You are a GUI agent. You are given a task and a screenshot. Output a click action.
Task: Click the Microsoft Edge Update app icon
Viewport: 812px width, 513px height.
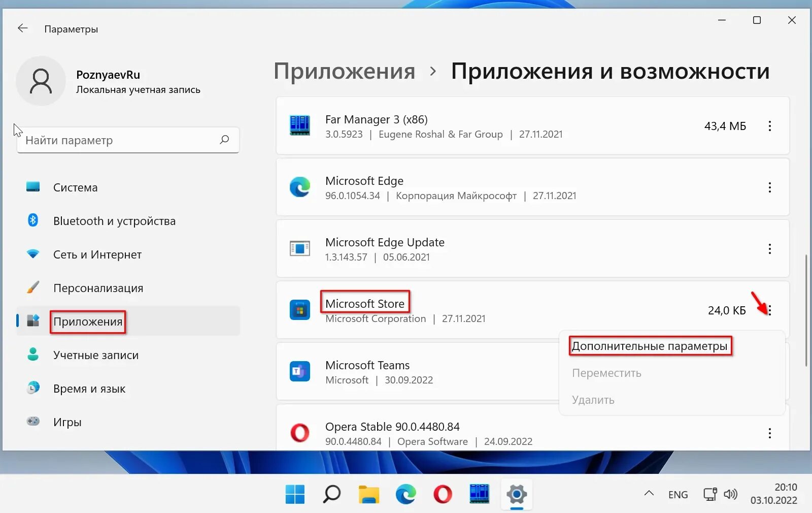[300, 248]
